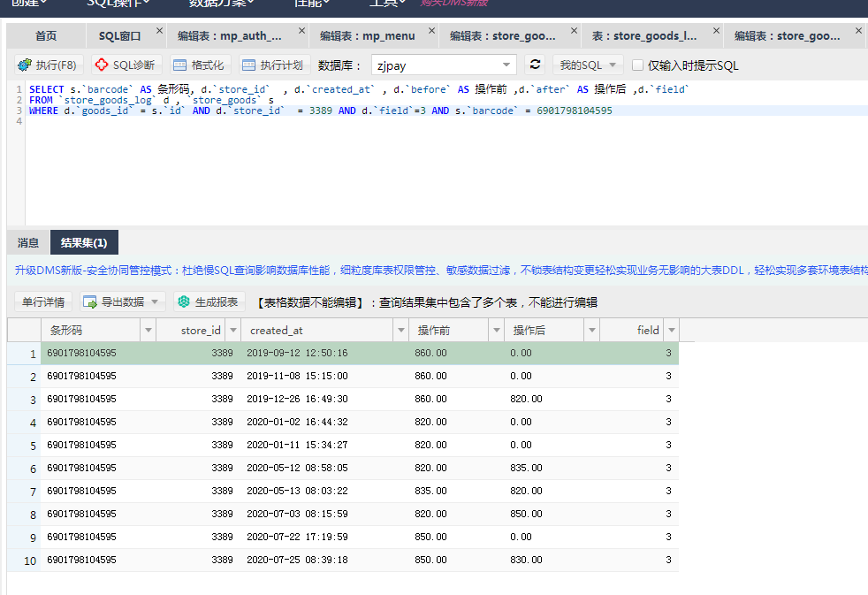Screen dimensions: 868x595
Task: Click the 执行(F8) run button
Action: point(48,65)
